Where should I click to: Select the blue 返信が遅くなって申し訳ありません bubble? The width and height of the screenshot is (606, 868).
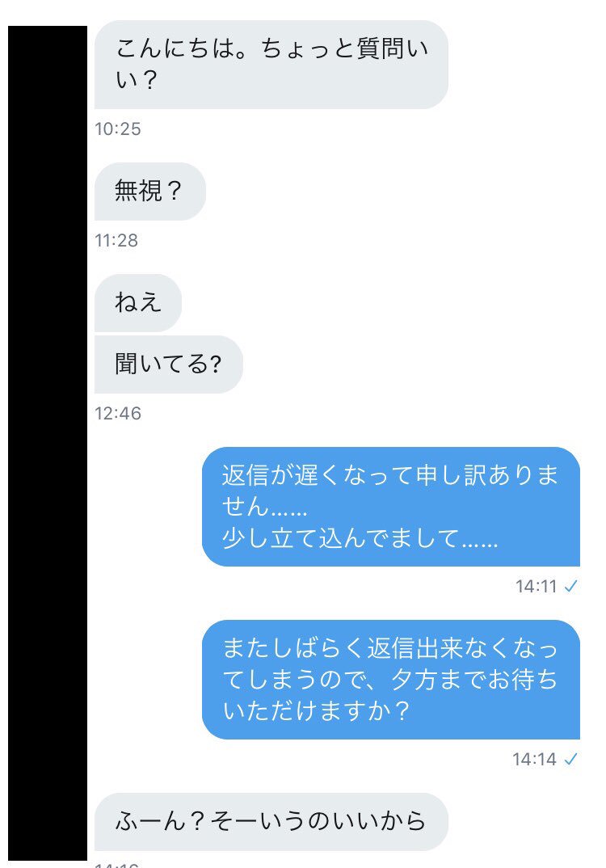(391, 507)
